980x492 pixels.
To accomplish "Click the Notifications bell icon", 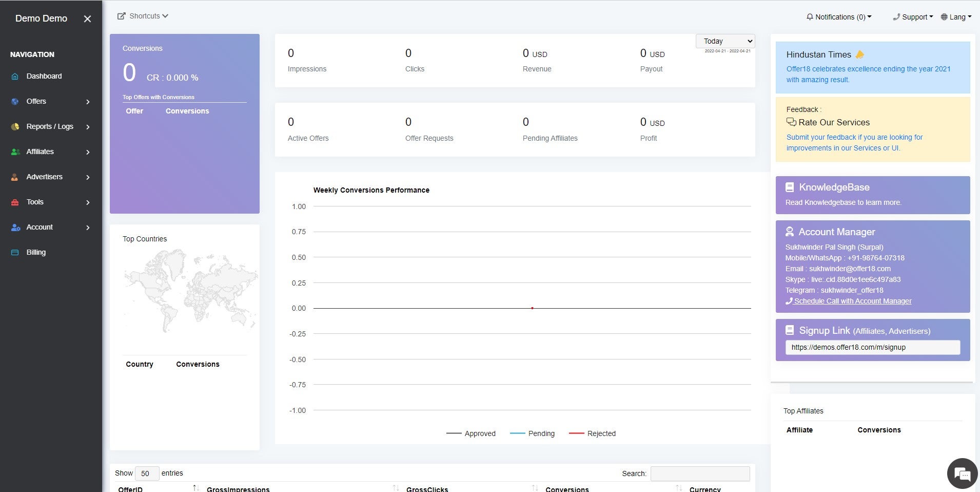I will [810, 17].
